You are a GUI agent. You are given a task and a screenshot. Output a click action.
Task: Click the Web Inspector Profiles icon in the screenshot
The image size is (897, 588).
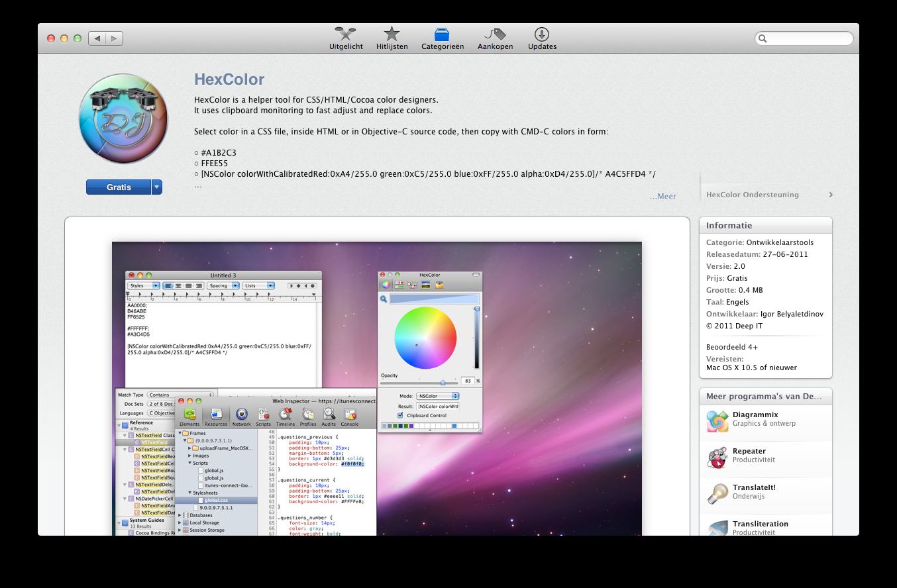[x=308, y=416]
